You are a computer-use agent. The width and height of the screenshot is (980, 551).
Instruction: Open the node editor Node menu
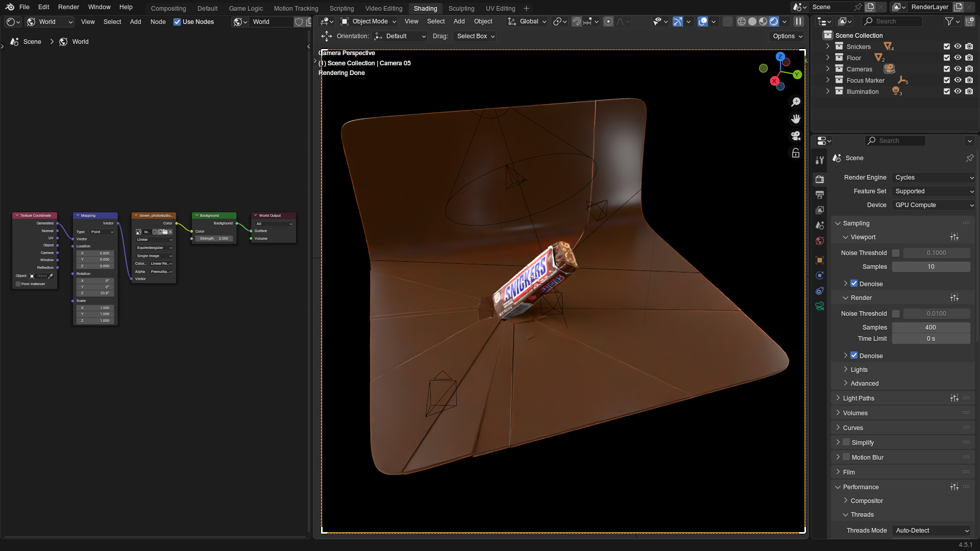(x=158, y=22)
